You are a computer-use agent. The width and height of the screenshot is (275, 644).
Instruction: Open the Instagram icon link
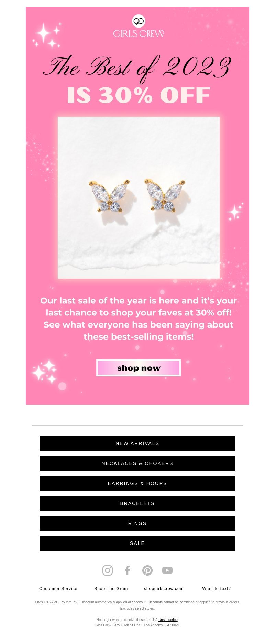(x=108, y=570)
